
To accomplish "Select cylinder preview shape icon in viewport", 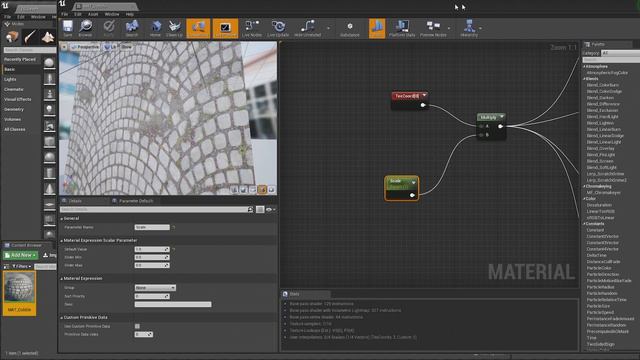I will click(x=234, y=189).
